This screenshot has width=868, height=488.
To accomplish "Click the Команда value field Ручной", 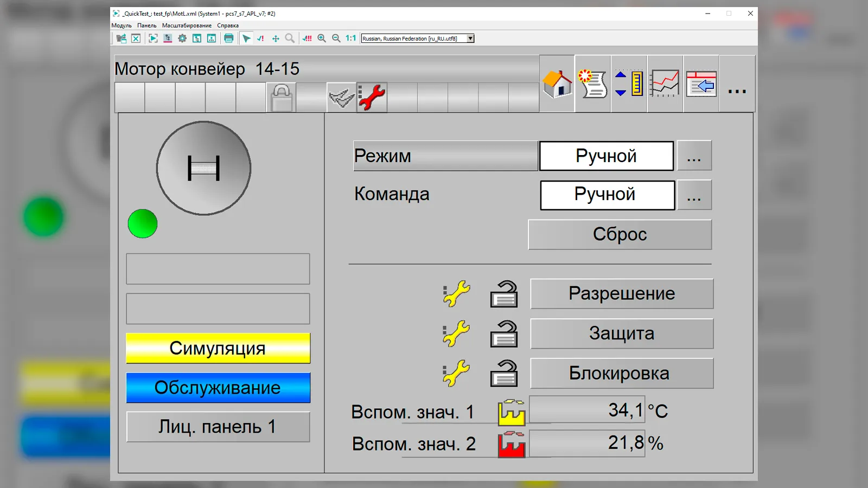I will click(x=608, y=195).
